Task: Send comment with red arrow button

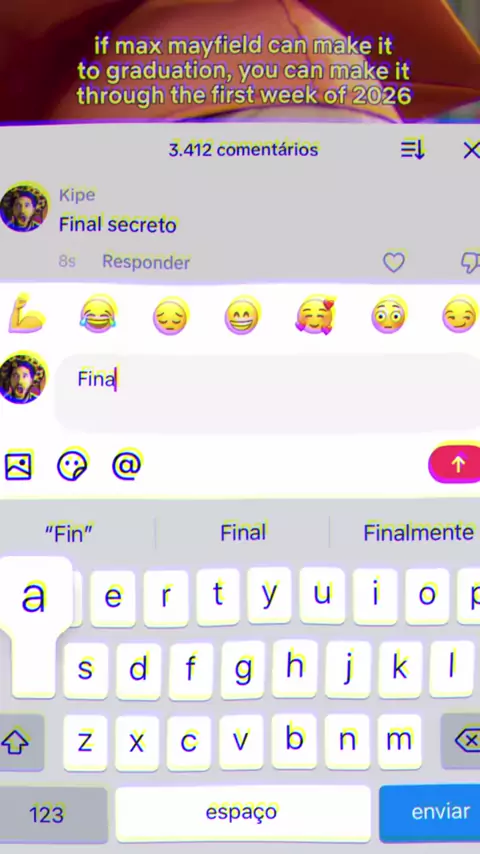Action: [x=455, y=464]
